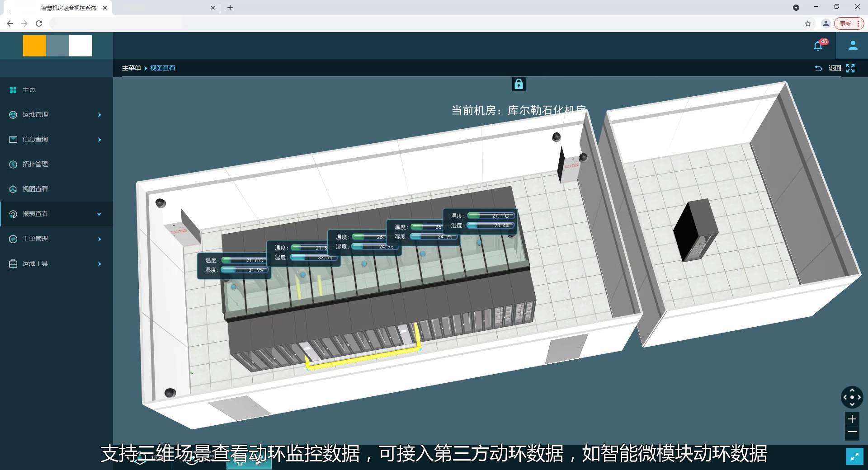Select the camera at the room's bottom-left corner
The image size is (868, 470).
point(170,393)
